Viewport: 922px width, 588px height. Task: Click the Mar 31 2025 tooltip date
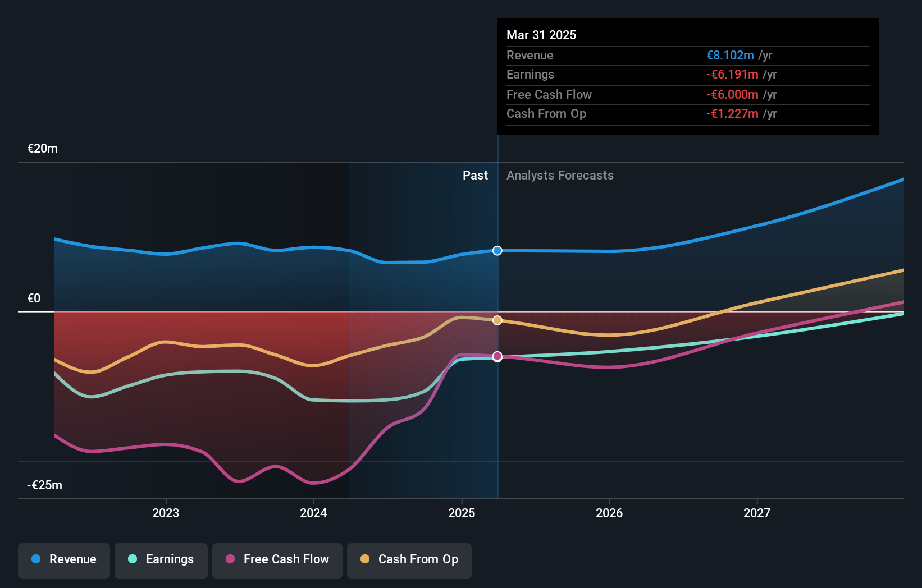pyautogui.click(x=541, y=35)
